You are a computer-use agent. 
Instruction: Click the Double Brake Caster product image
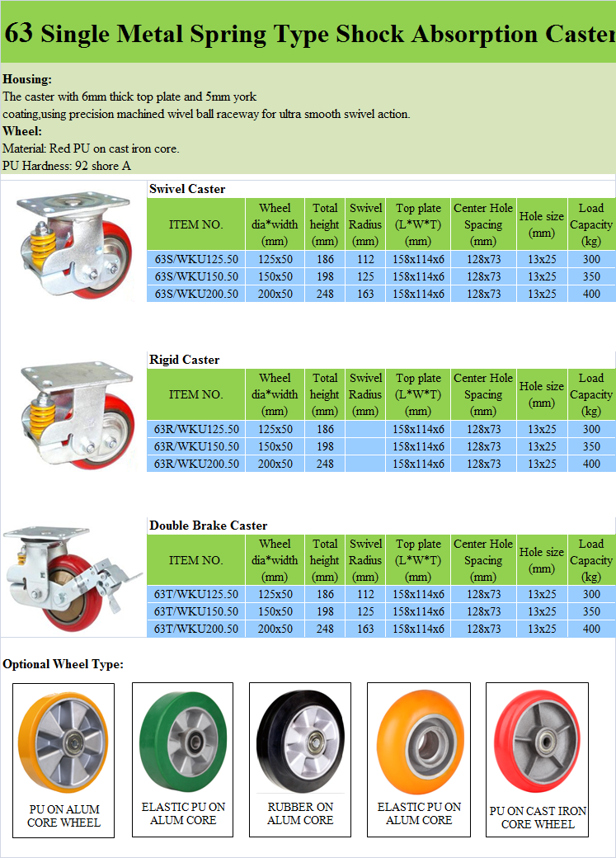(x=73, y=579)
